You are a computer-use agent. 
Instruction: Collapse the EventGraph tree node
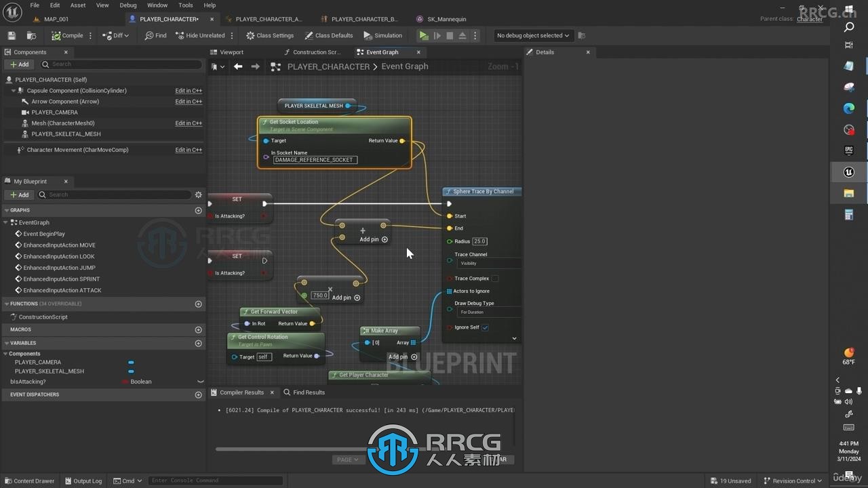[x=7, y=222]
